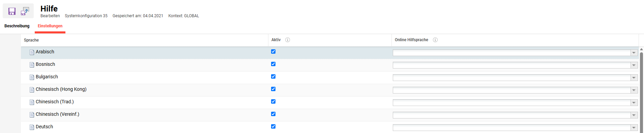Screen dimensions: 644x133
Task: Open Online Hilfsprache dropdown arrow for Deutsch
Action: tap(634, 128)
